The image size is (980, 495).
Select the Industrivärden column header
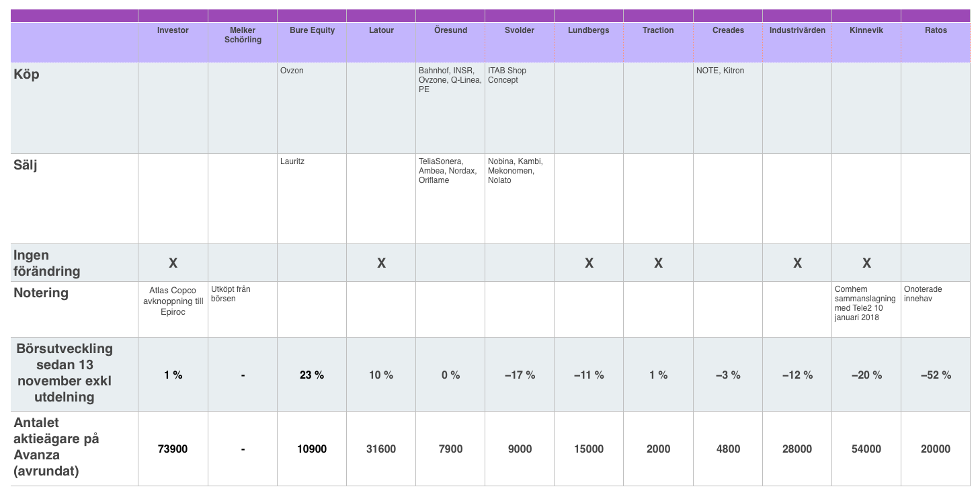click(x=797, y=30)
